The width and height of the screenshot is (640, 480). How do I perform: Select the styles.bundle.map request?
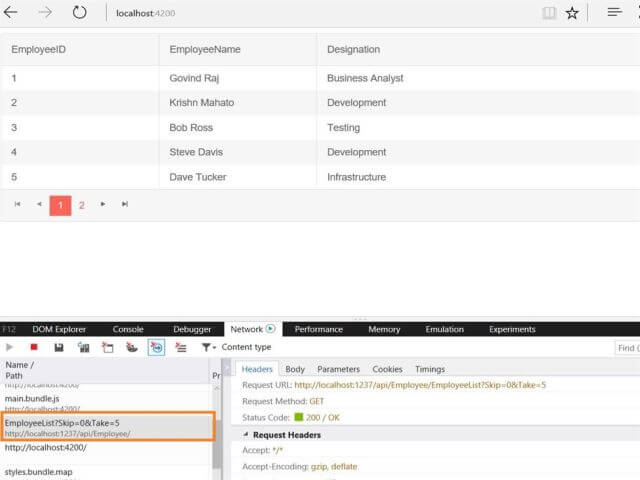pos(106,472)
